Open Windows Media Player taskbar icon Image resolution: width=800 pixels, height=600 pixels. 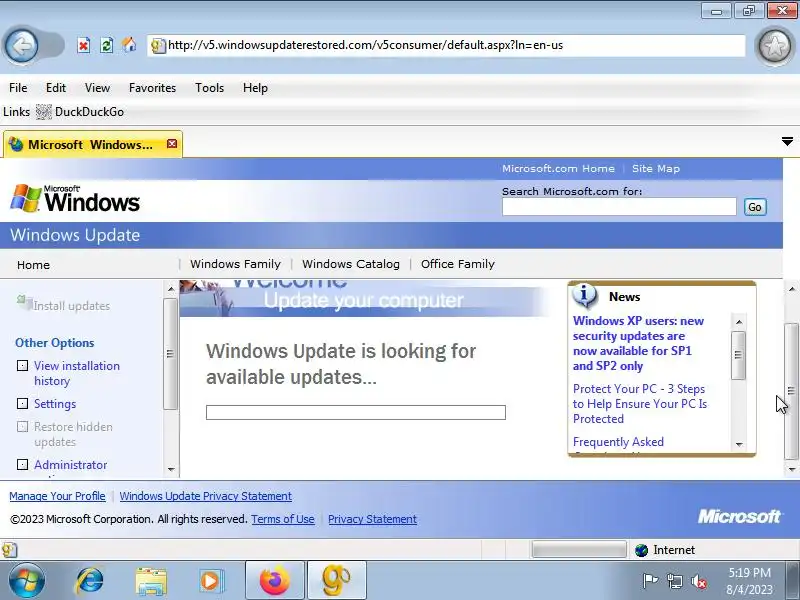click(211, 581)
